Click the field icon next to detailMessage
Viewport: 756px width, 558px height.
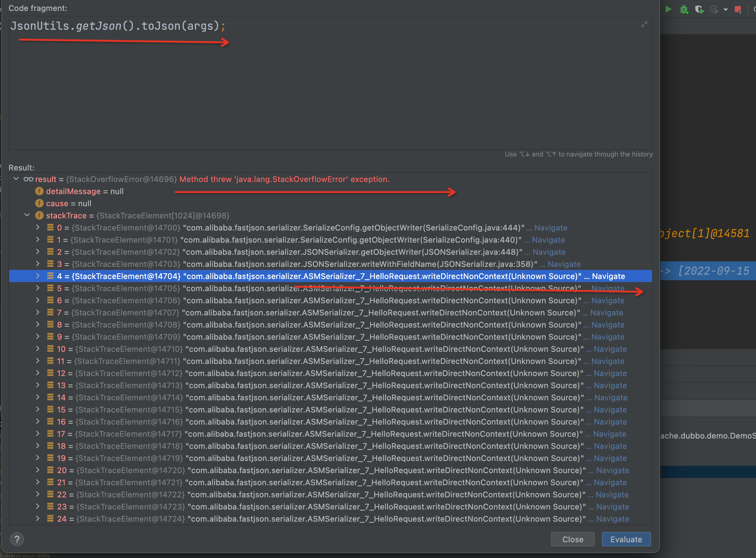coord(39,191)
